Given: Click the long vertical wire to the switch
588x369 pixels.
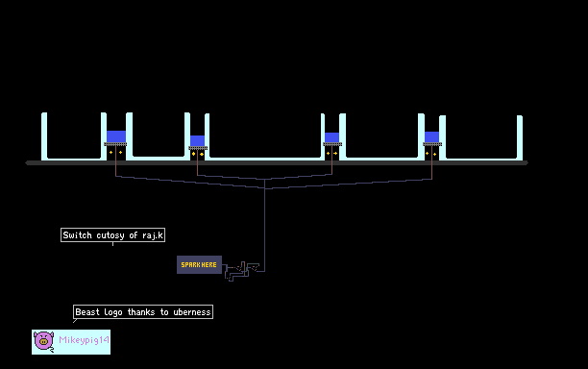Looking at the screenshot, I should pyautogui.click(x=265, y=230).
